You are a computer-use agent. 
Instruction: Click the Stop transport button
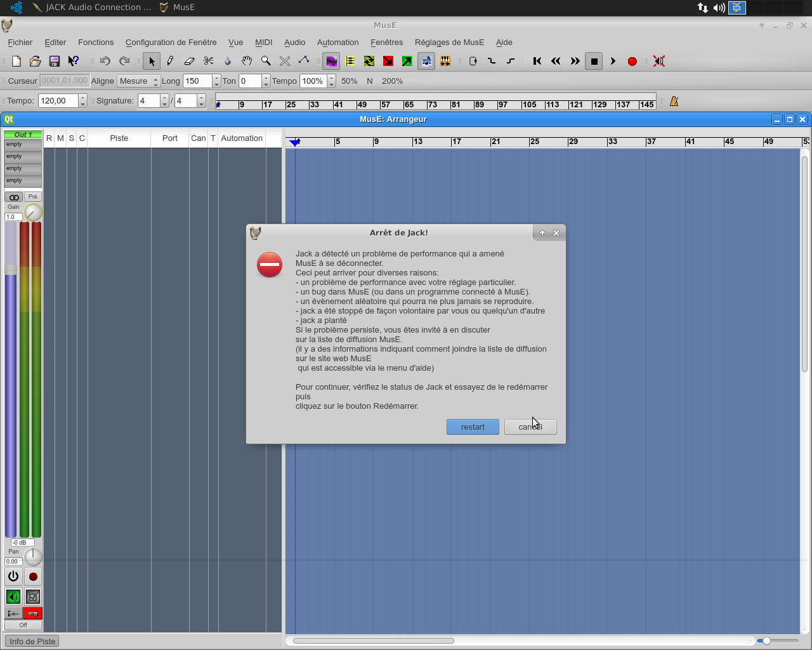(594, 61)
